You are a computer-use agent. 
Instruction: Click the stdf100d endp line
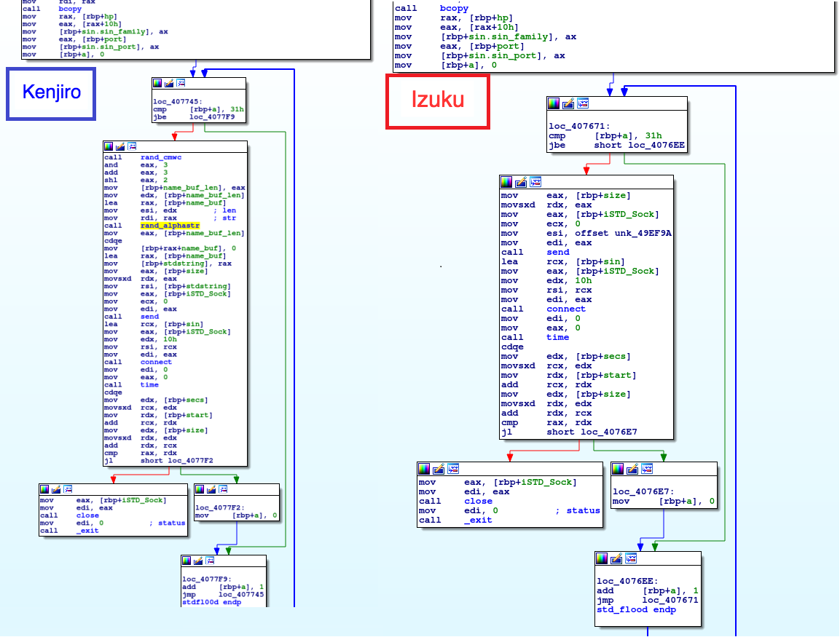(212, 603)
